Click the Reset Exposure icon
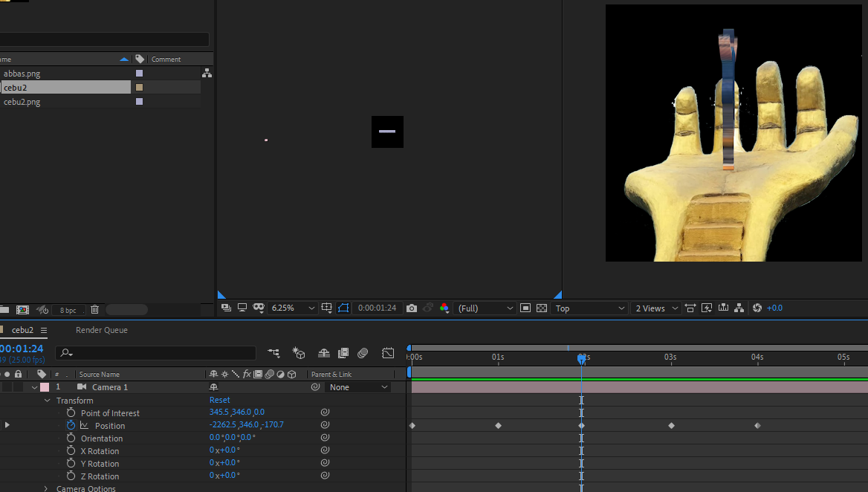 click(757, 308)
